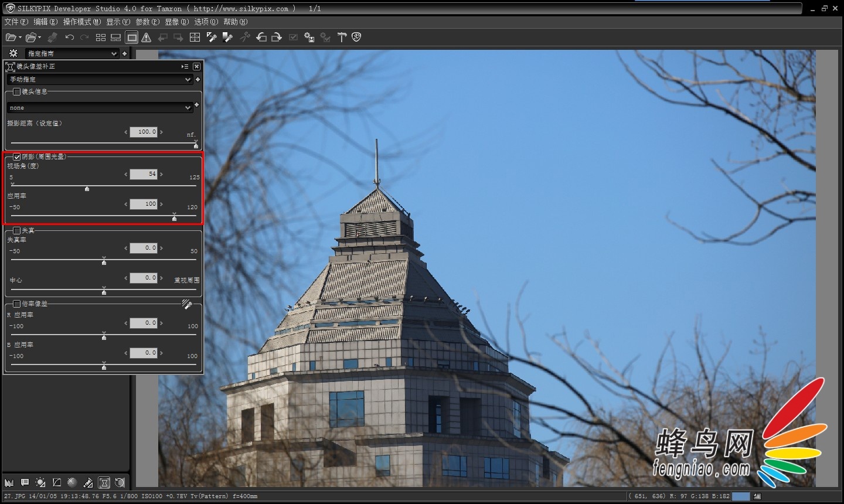Pick chromatic aberration eyedropper tool in panel
Screen dimensions: 844x504
click(186, 304)
